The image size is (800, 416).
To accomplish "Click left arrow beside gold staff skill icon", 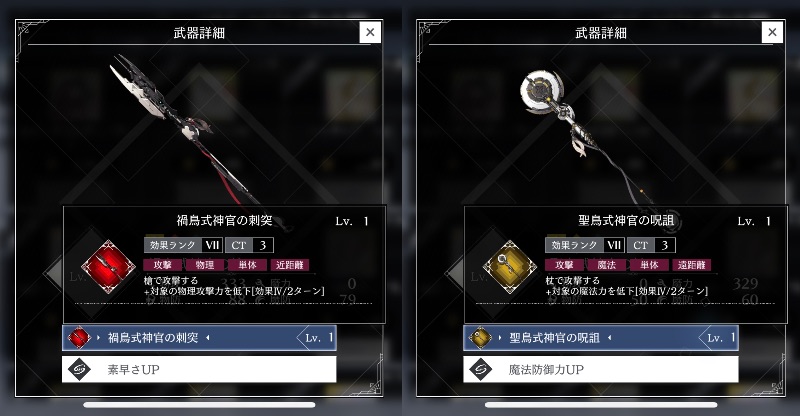I will click(x=454, y=272).
